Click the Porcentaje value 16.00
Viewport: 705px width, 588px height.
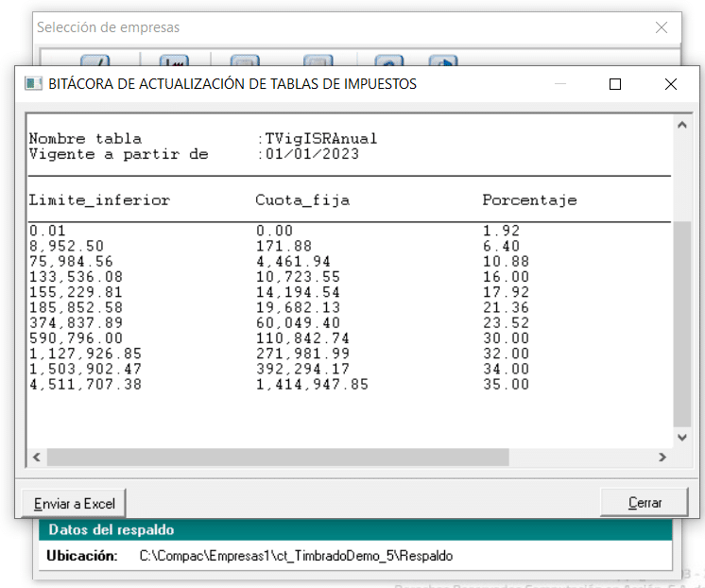point(506,277)
